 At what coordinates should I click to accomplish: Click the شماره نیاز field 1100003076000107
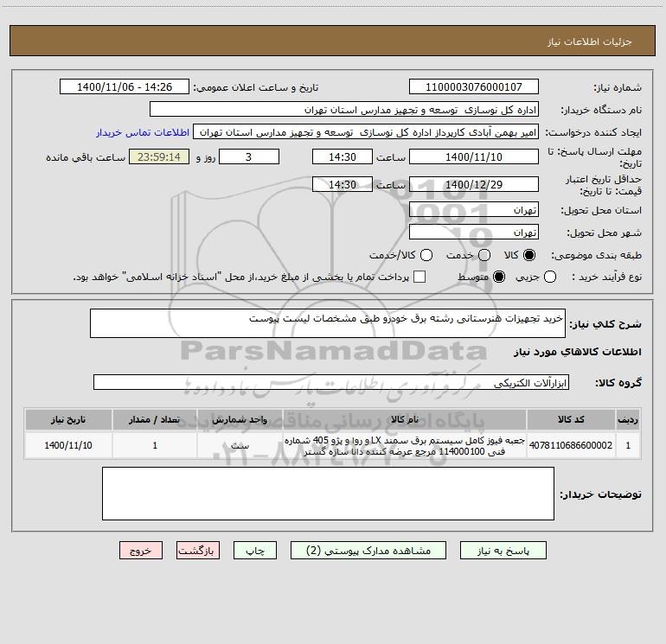(474, 86)
